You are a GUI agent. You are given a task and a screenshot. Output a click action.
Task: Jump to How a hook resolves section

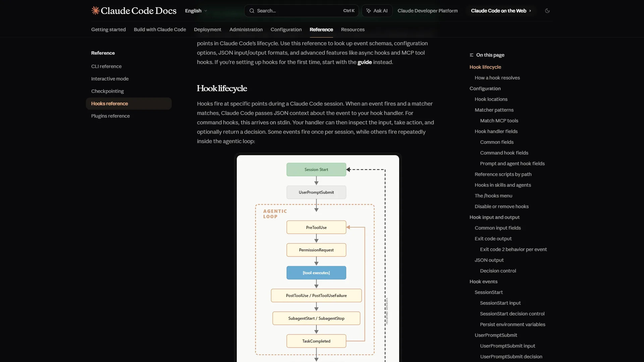click(497, 78)
